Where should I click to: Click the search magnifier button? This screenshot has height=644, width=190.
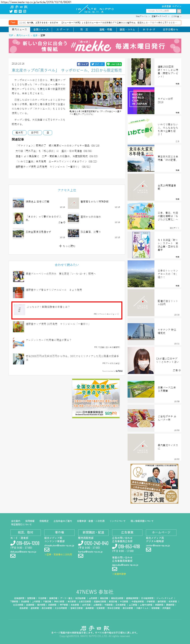tap(179, 11)
